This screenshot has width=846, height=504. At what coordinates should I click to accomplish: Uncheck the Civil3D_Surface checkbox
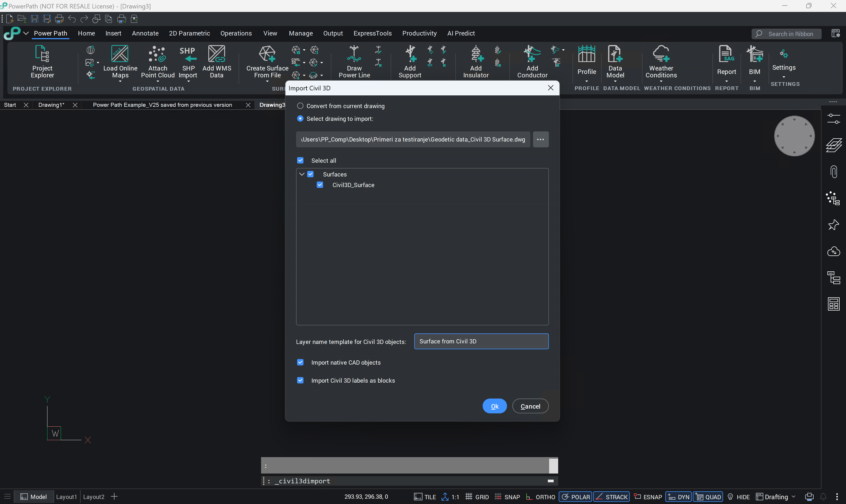click(320, 185)
